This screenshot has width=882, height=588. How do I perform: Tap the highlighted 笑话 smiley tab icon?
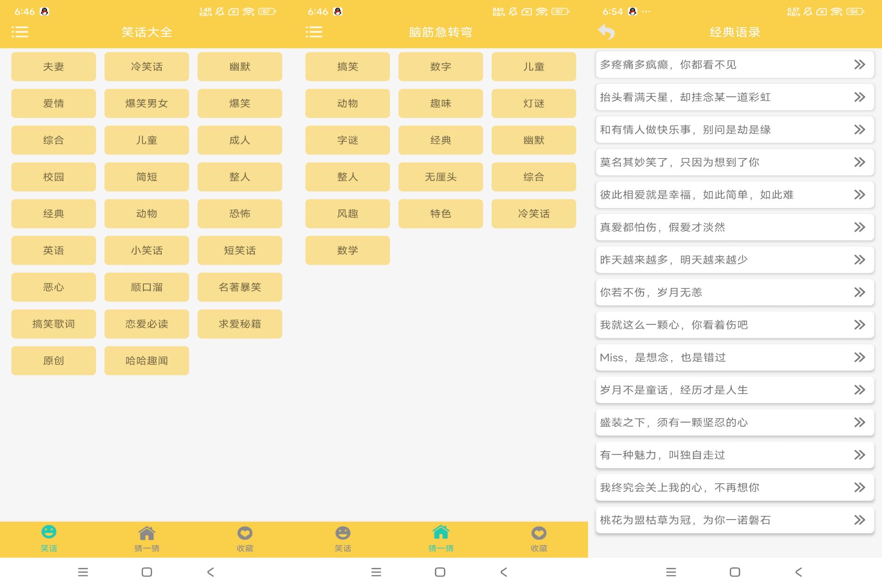(49, 532)
